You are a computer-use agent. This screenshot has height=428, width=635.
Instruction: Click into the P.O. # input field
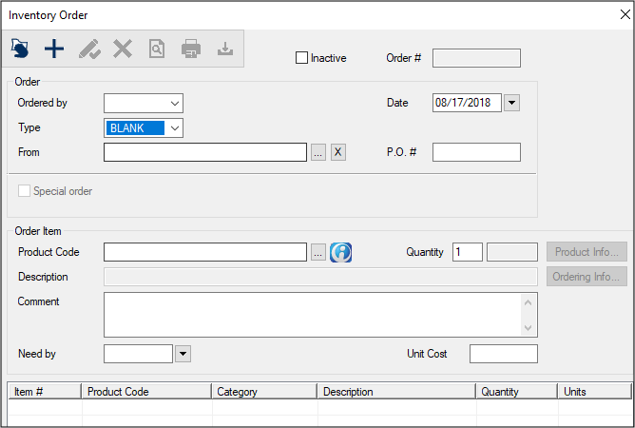coord(476,152)
